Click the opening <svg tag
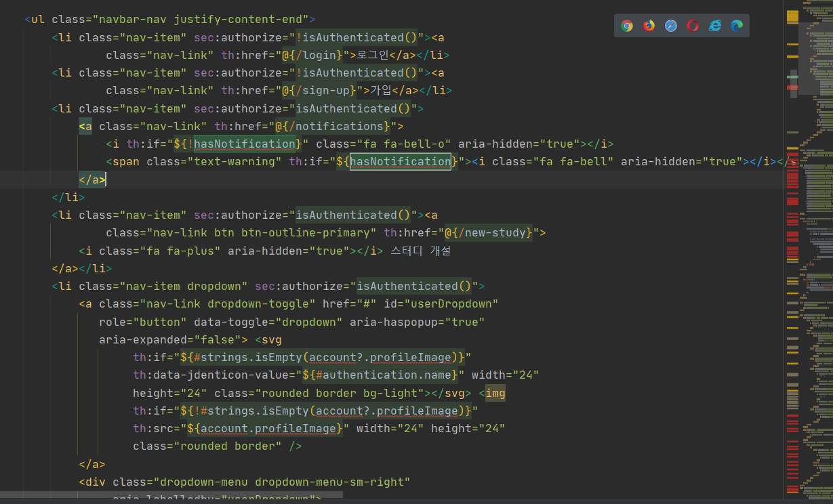 pyautogui.click(x=268, y=339)
